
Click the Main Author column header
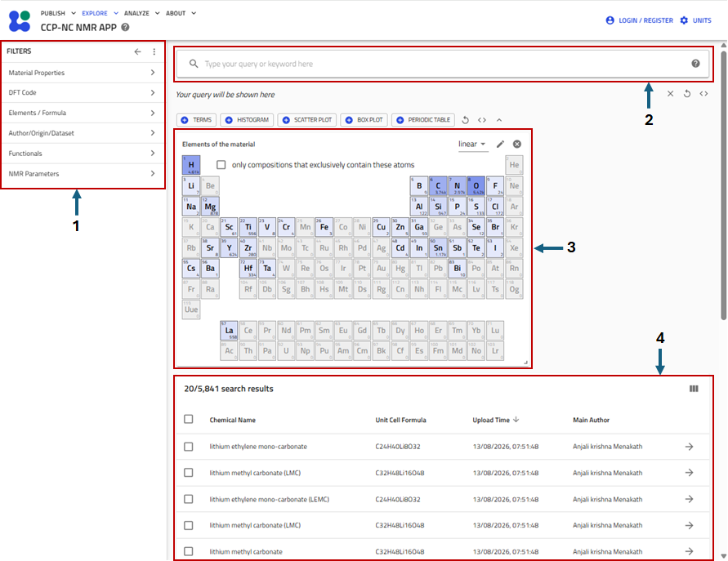(x=591, y=420)
